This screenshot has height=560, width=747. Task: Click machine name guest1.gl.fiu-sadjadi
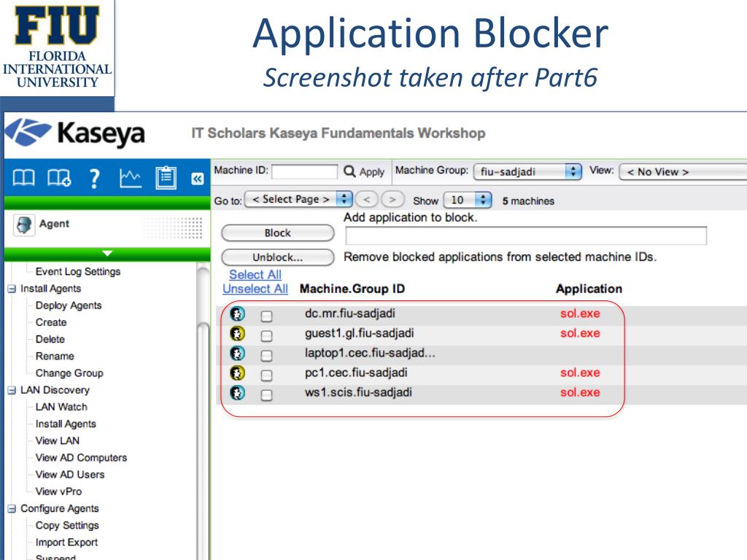(359, 333)
